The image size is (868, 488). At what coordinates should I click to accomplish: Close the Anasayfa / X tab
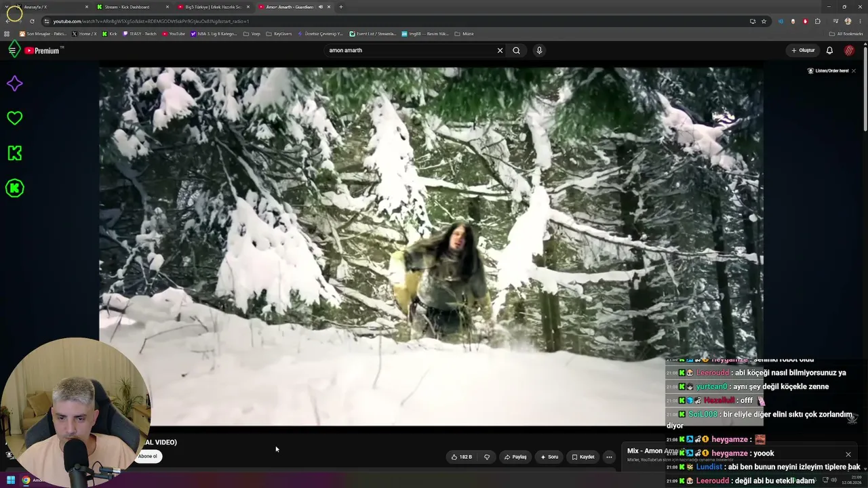pyautogui.click(x=87, y=7)
